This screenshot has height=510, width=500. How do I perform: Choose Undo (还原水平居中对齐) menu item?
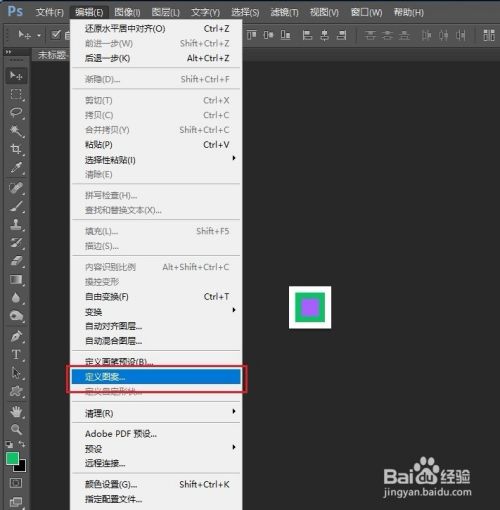coord(156,29)
